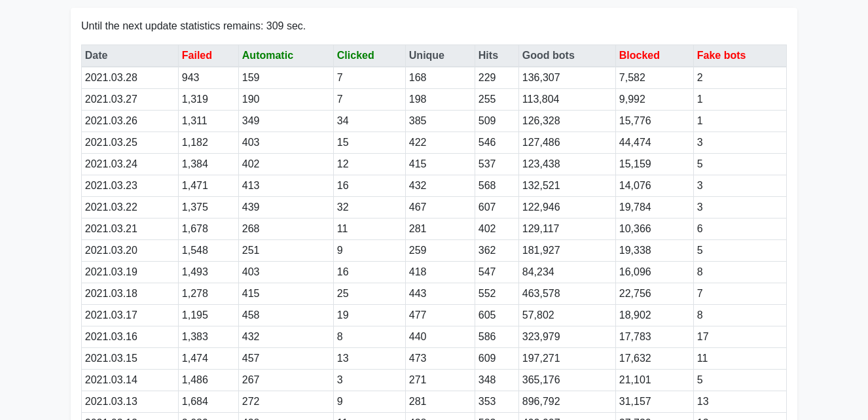Viewport: 868px width, 420px height.
Task: Click the Date column header
Action: 96,56
